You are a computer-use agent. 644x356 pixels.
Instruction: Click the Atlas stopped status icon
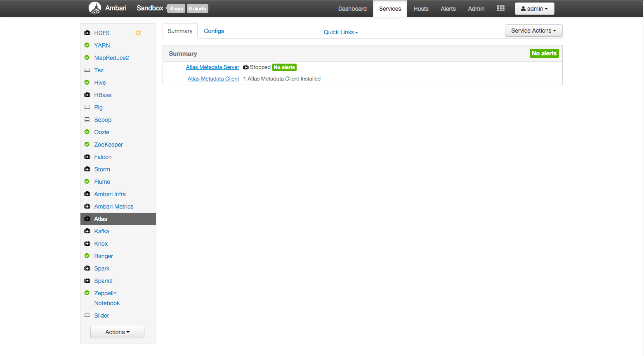tap(87, 218)
